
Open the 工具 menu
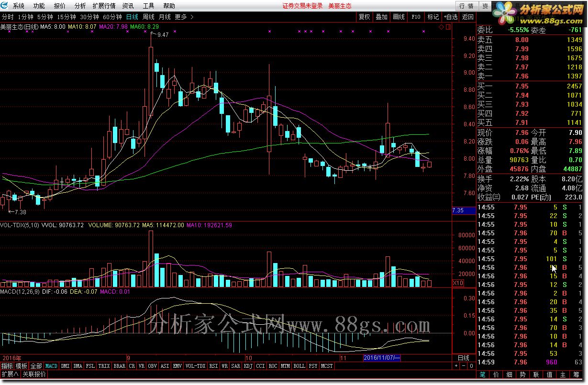coord(149,6)
